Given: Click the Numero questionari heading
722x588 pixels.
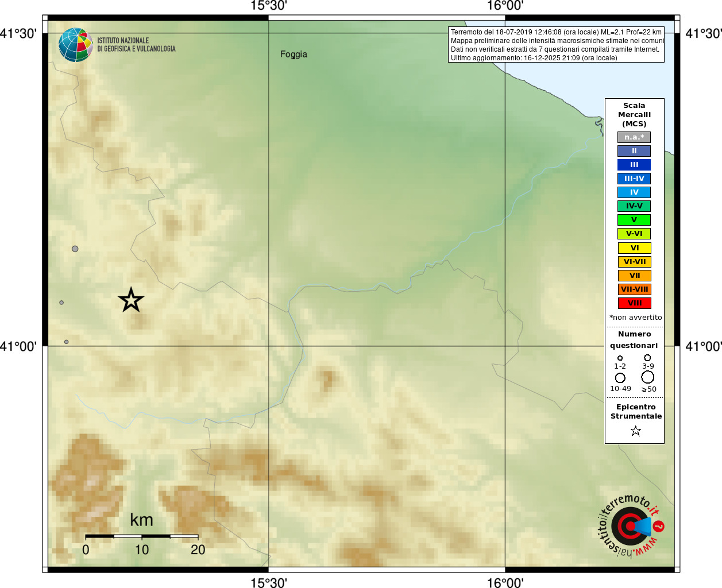Looking at the screenshot, I should click(634, 340).
